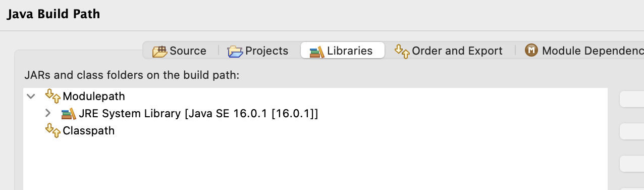Screen dimensions: 644x190
Task: Expand the JRE System Library entry
Action: [48, 113]
